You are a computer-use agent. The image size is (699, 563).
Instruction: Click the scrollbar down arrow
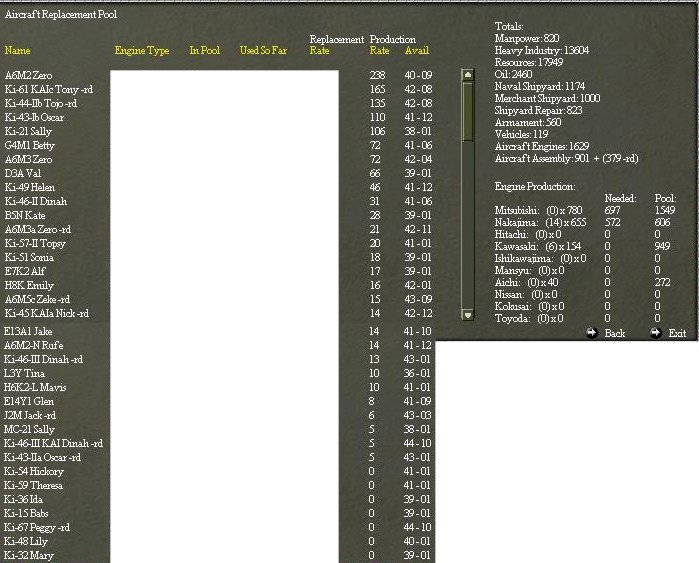tap(468, 315)
